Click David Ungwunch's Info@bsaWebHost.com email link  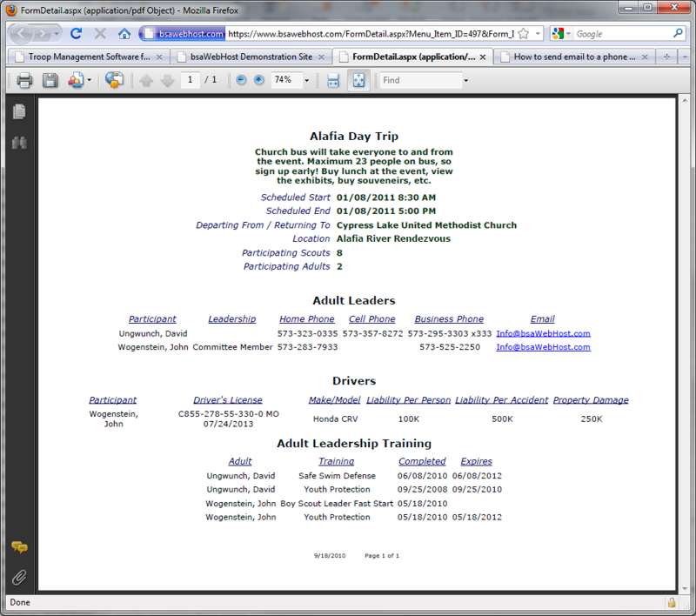pyautogui.click(x=543, y=333)
